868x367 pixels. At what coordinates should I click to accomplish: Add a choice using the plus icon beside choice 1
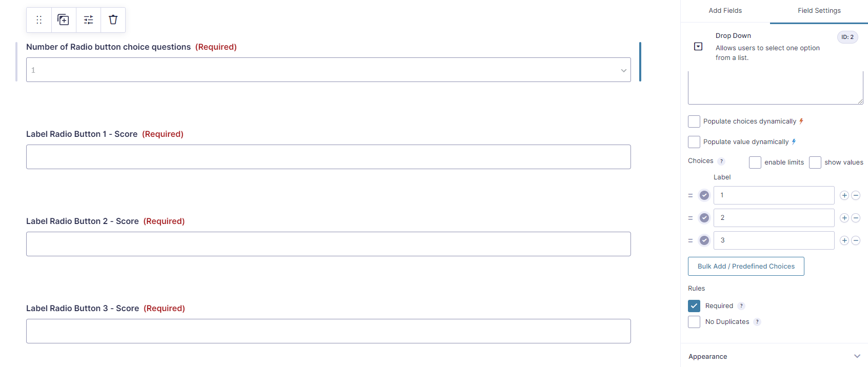[x=844, y=195]
